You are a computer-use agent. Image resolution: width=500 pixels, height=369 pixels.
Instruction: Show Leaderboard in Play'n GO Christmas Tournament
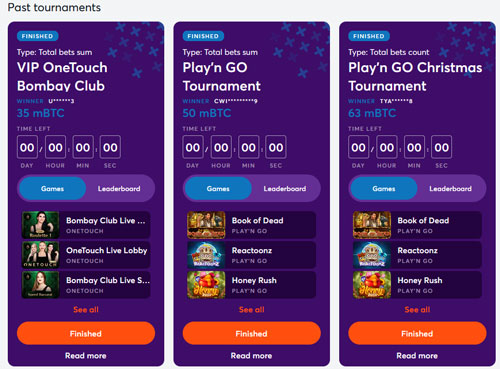(450, 189)
